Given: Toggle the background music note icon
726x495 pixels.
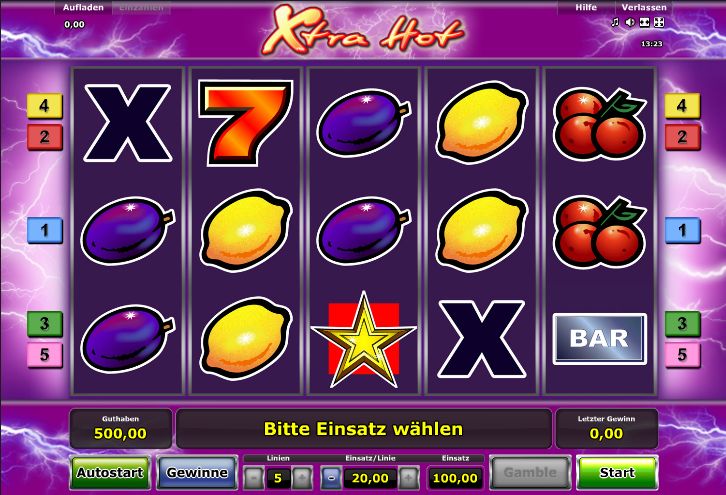Looking at the screenshot, I should click(615, 22).
